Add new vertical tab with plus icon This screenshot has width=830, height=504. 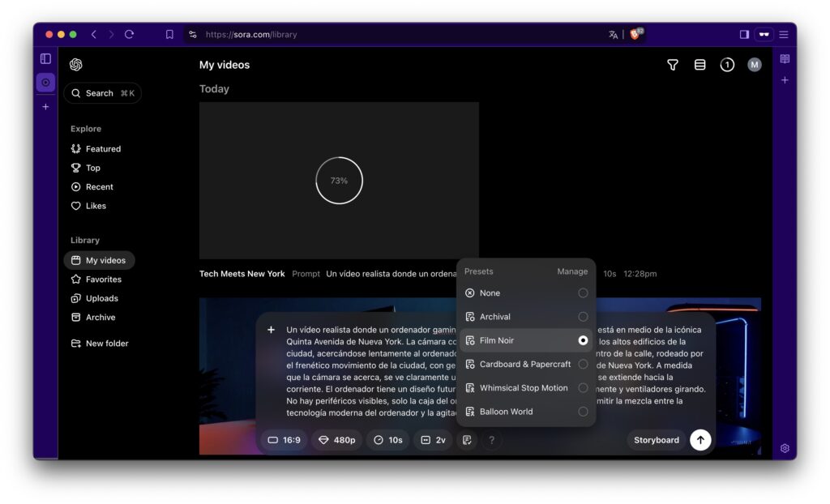pyautogui.click(x=46, y=106)
